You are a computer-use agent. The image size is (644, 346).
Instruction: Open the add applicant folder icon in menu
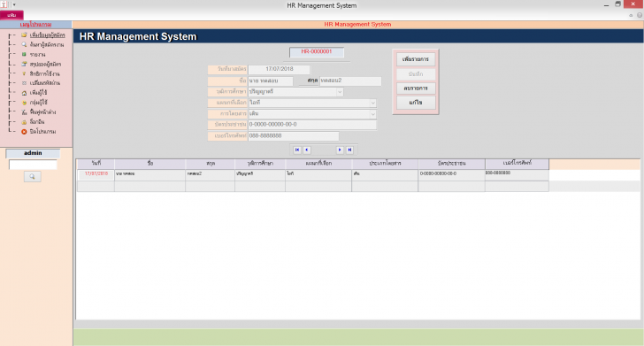pyautogui.click(x=24, y=35)
